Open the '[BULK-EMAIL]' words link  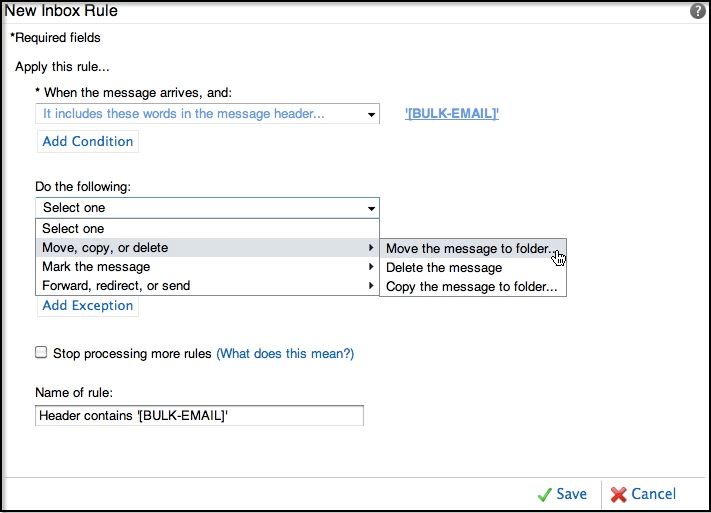coord(452,114)
